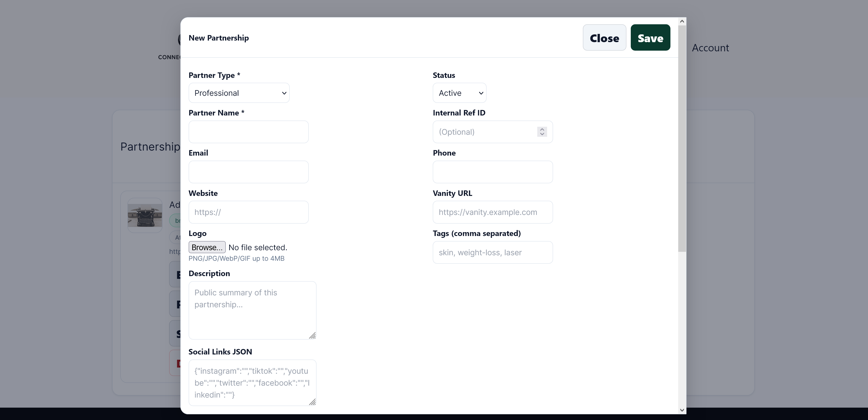This screenshot has width=868, height=420.
Task: Click the Description textarea resize handle
Action: [313, 335]
